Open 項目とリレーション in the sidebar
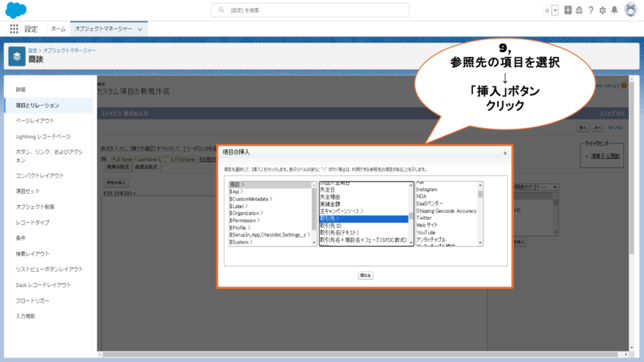 point(38,105)
